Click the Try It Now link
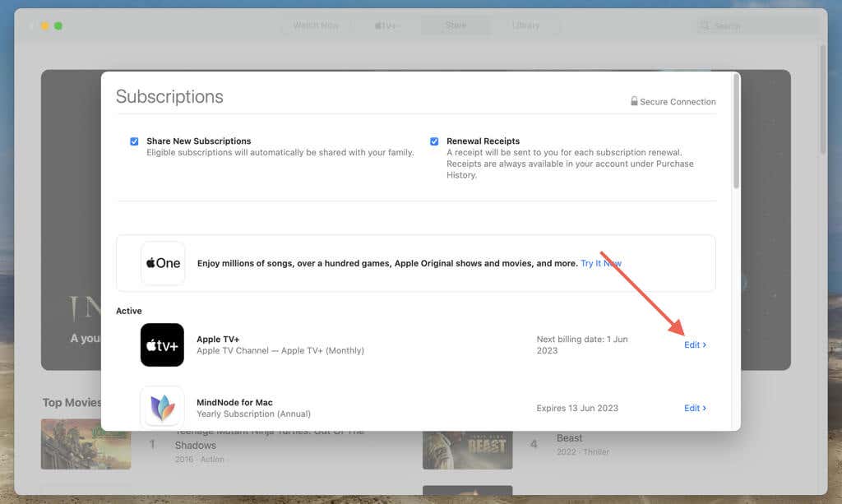842x504 pixels. click(x=600, y=263)
